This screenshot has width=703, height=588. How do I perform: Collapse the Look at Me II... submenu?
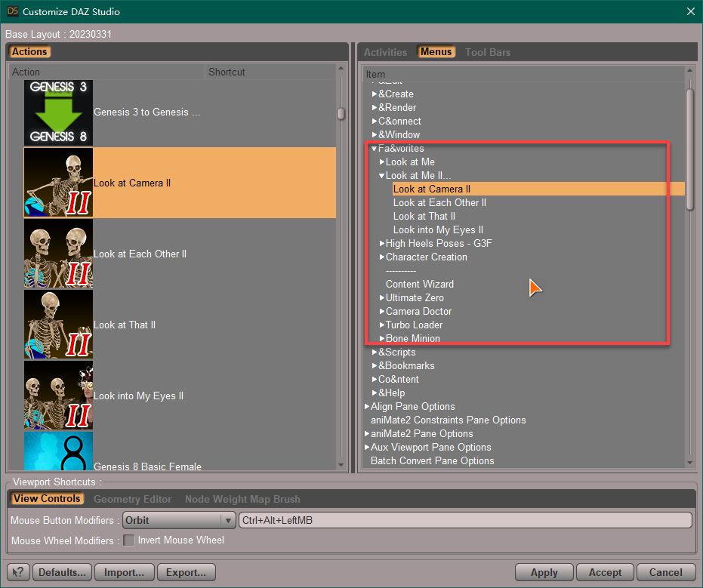click(382, 176)
